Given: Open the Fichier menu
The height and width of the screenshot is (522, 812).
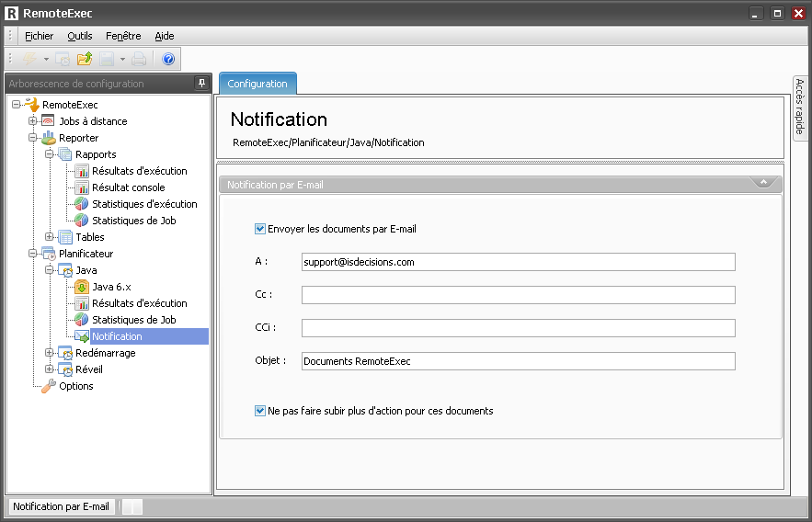Looking at the screenshot, I should point(39,36).
